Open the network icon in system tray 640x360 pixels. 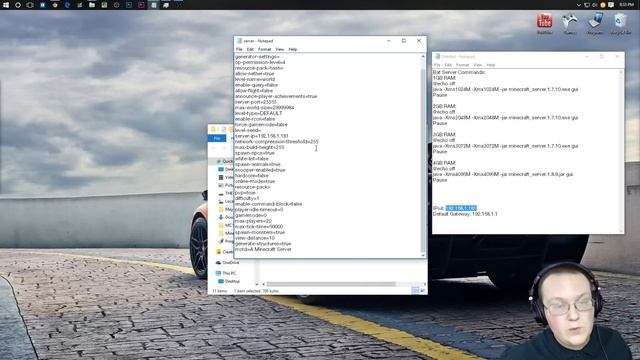[587, 5]
